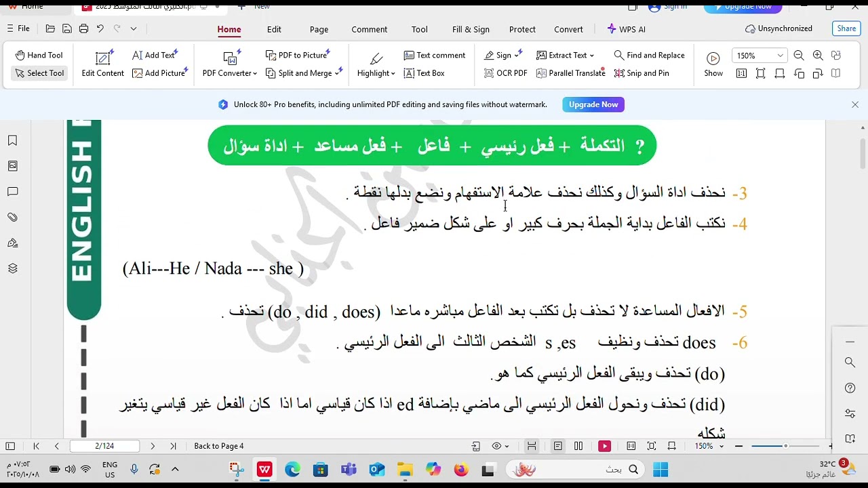Toggle the navigation pane in the status bar
The image size is (868, 488).
click(10, 446)
